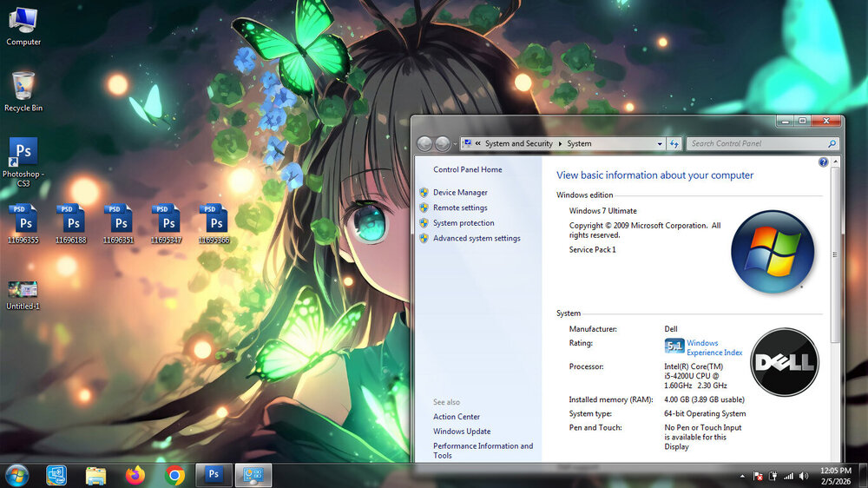Open Device Manager from the left pane

pyautogui.click(x=460, y=193)
